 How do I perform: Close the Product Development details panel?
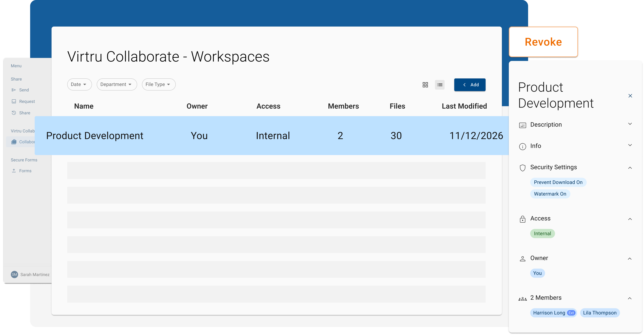(630, 96)
